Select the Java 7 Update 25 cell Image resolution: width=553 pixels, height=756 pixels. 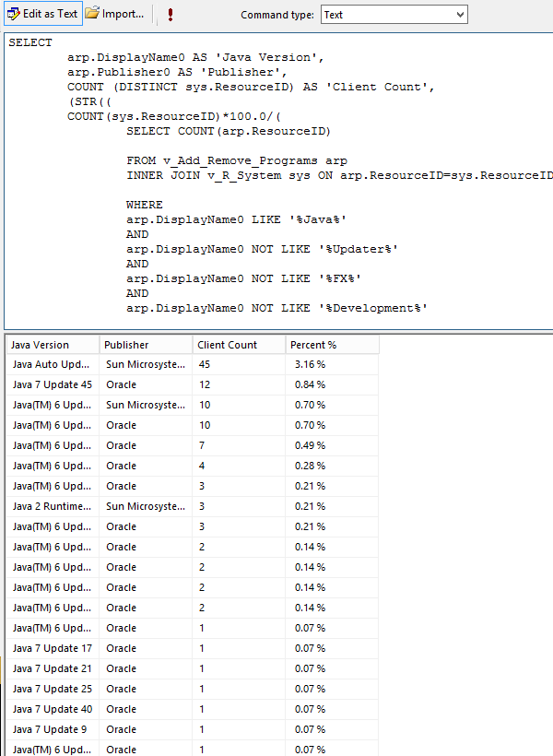tap(52, 689)
